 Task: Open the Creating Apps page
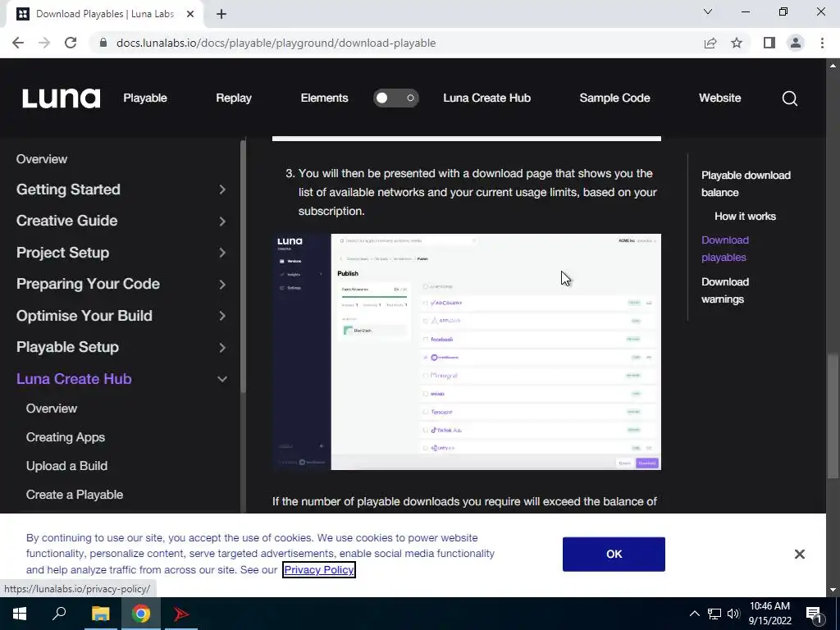(x=66, y=437)
